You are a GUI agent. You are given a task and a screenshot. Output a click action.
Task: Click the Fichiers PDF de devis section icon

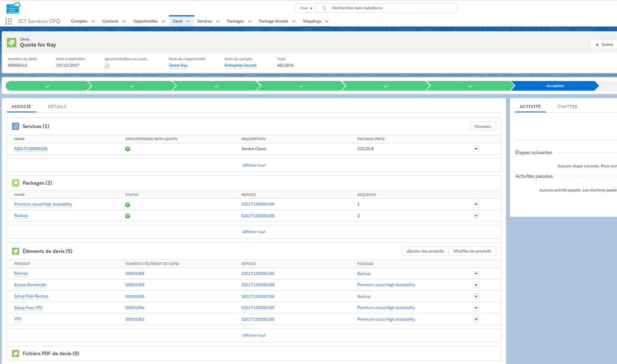(x=15, y=354)
